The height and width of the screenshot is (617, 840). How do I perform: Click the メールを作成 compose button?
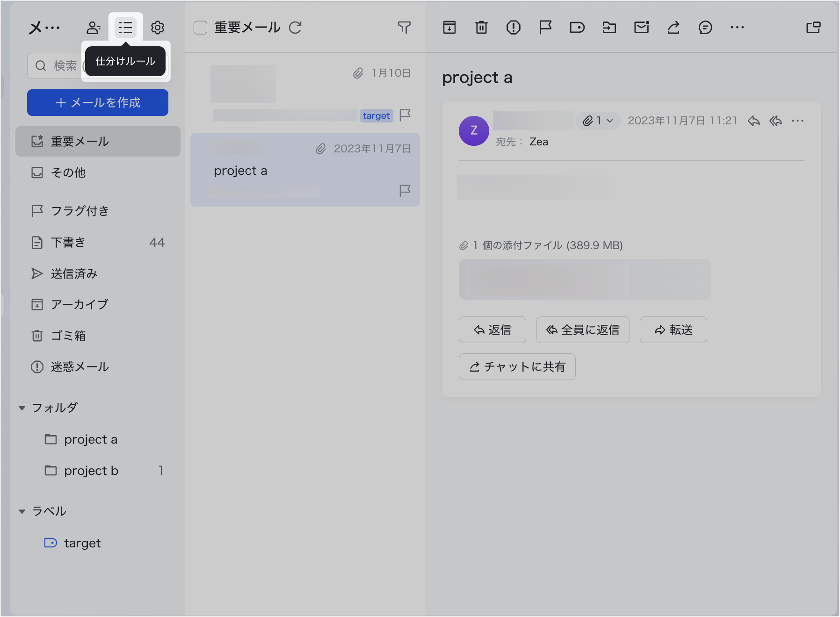click(x=98, y=102)
